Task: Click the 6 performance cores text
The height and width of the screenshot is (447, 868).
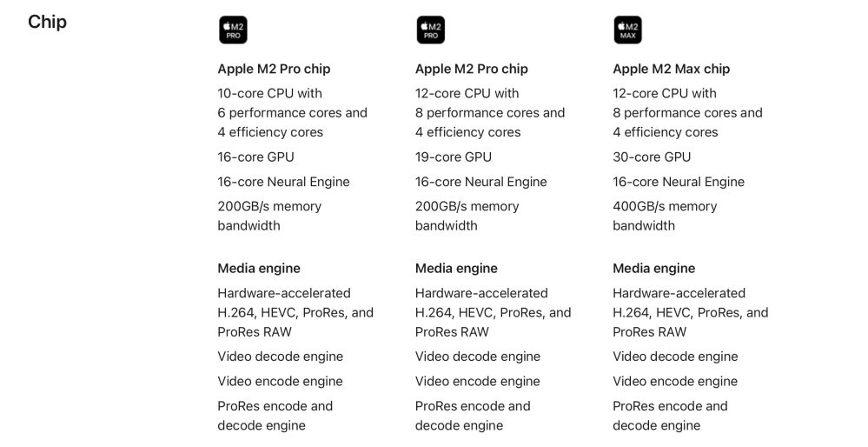Action: click(x=292, y=113)
